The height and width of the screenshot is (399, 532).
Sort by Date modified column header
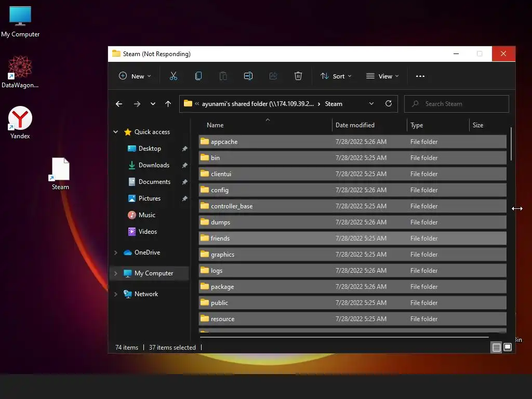click(355, 125)
